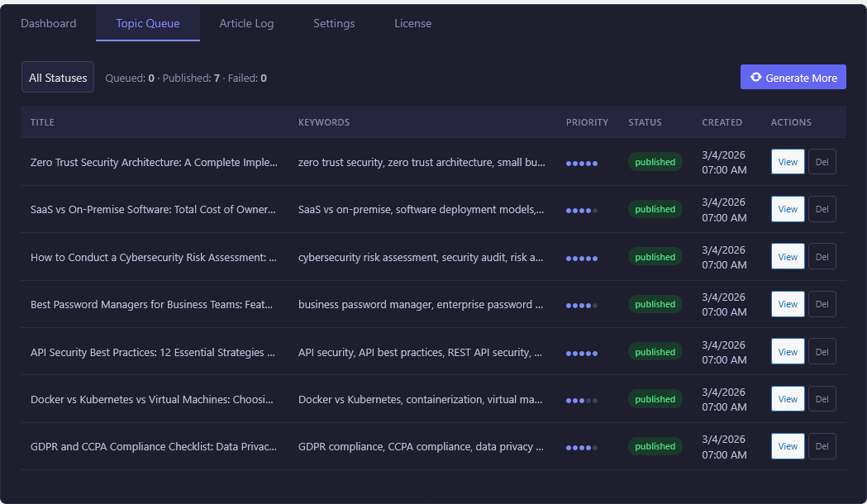
Task: Open the All Statuses filter
Action: 57,77
